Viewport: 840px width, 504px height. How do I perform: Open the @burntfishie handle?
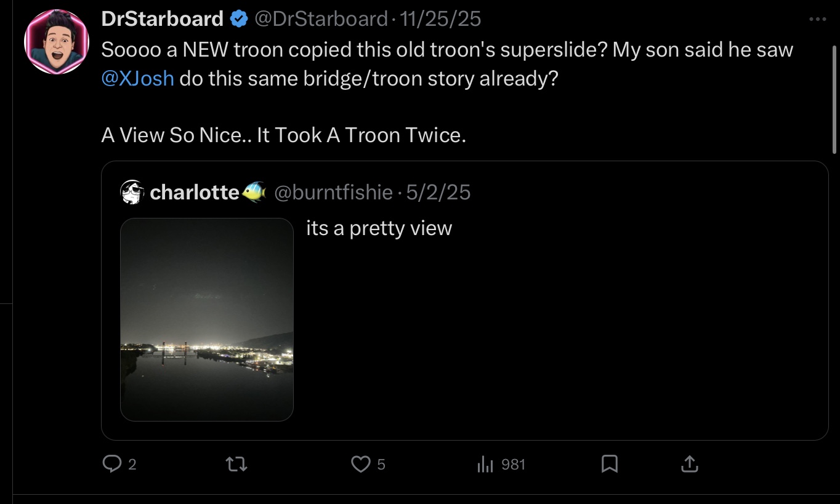[333, 193]
